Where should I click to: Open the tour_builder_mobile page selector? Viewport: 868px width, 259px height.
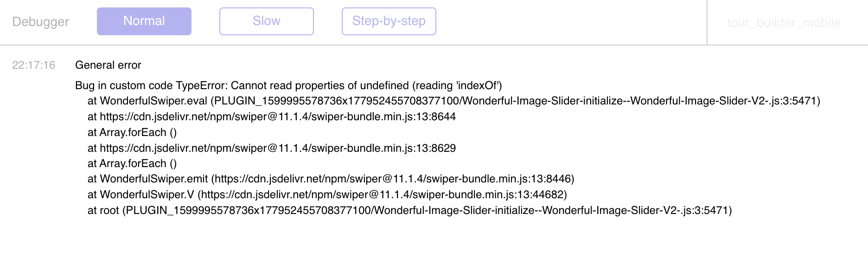pos(784,23)
